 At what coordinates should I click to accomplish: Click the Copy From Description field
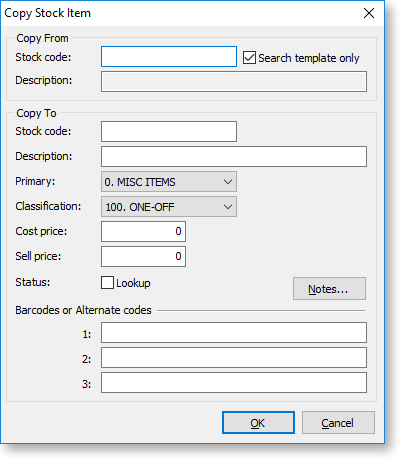click(x=234, y=81)
